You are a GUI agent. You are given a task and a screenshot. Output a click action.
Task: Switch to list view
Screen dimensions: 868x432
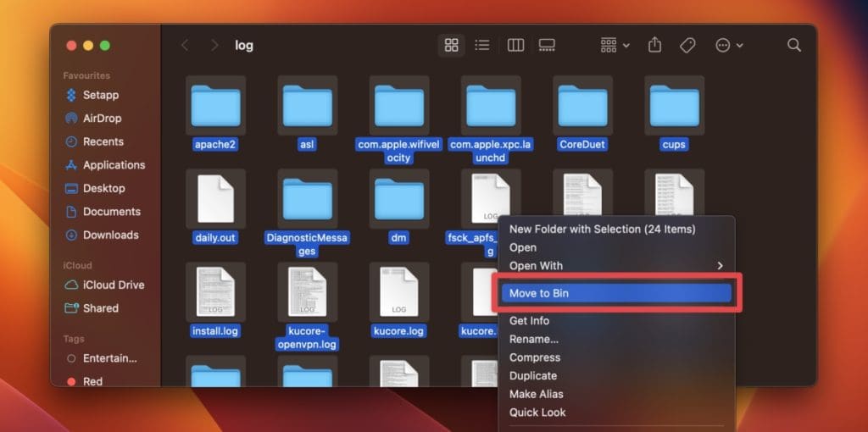pyautogui.click(x=482, y=45)
